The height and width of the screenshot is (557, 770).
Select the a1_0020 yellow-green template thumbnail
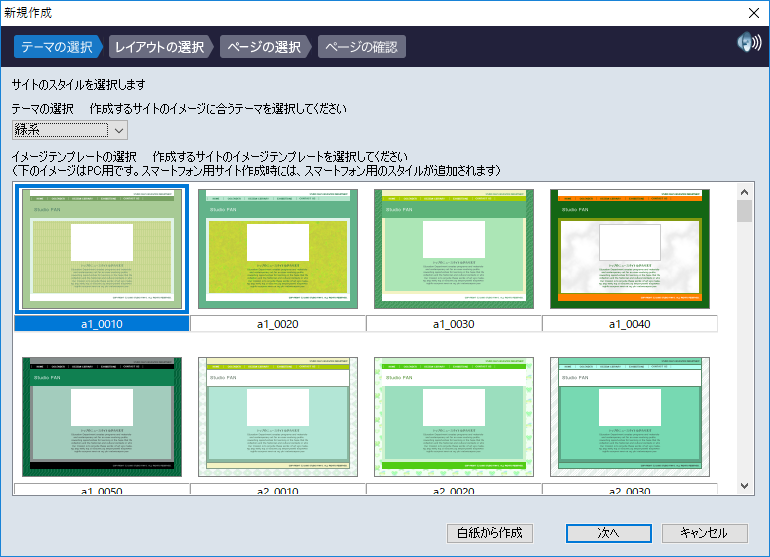277,248
